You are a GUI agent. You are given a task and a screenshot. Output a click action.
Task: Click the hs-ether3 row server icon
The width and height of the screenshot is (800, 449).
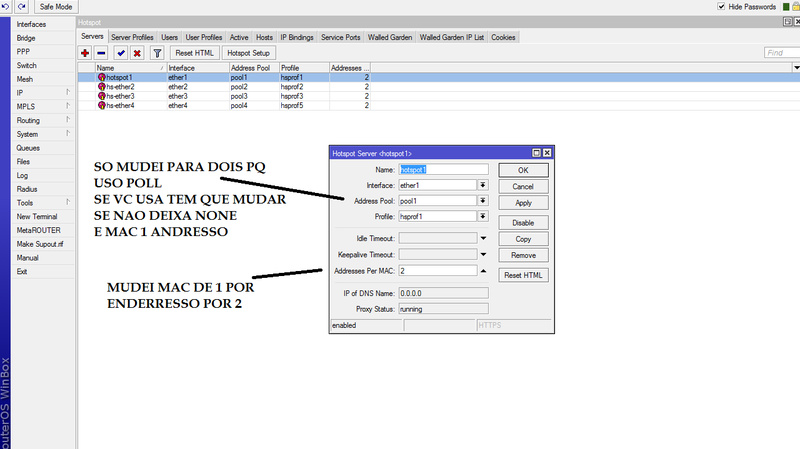102,96
